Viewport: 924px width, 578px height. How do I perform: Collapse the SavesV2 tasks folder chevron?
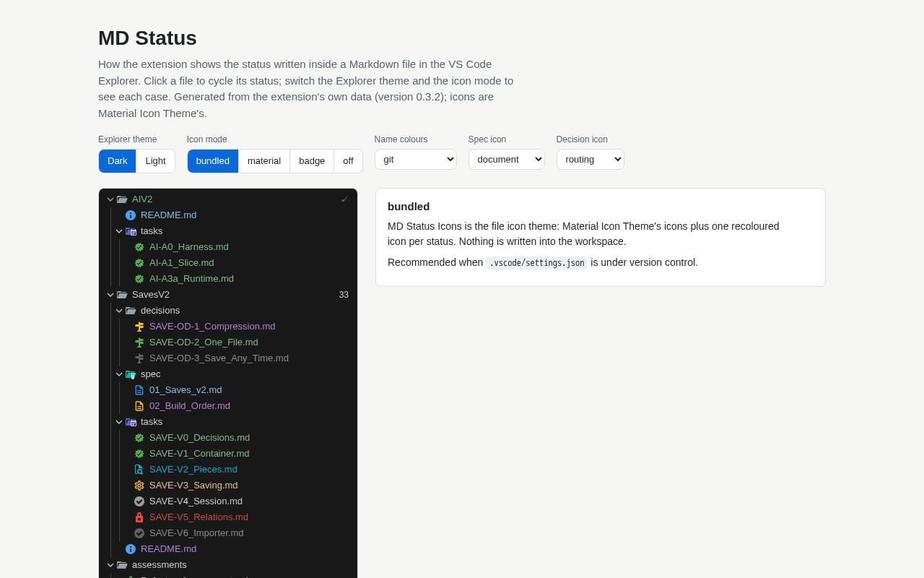click(x=119, y=422)
